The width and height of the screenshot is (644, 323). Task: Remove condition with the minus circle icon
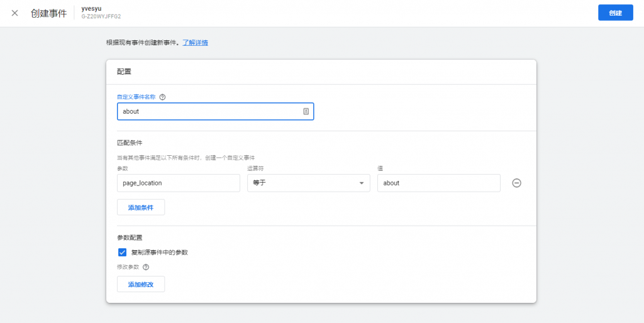(x=517, y=183)
